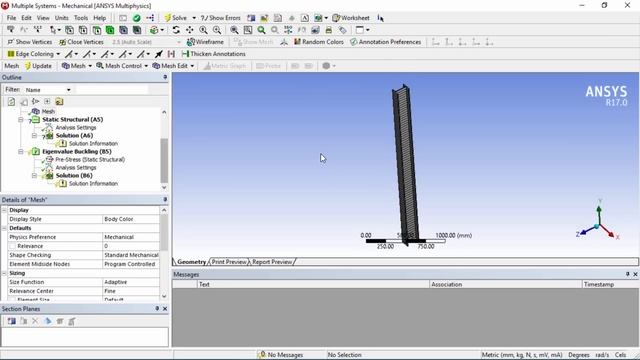Open the Tools menu
640x360 pixels.
[81, 18]
